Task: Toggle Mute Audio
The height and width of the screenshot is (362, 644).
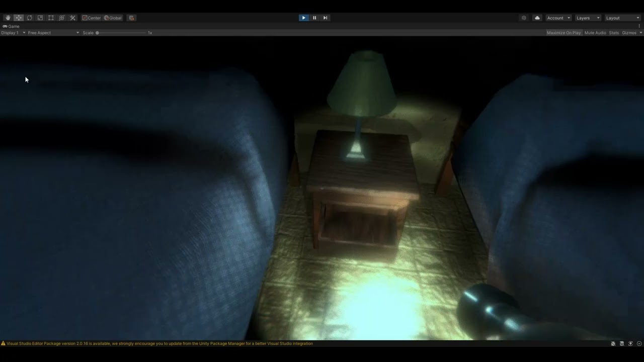Action: [x=595, y=33]
